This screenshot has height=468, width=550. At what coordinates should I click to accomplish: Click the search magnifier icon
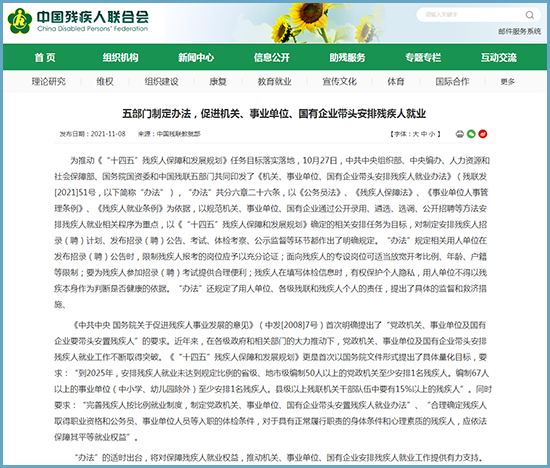(x=530, y=15)
